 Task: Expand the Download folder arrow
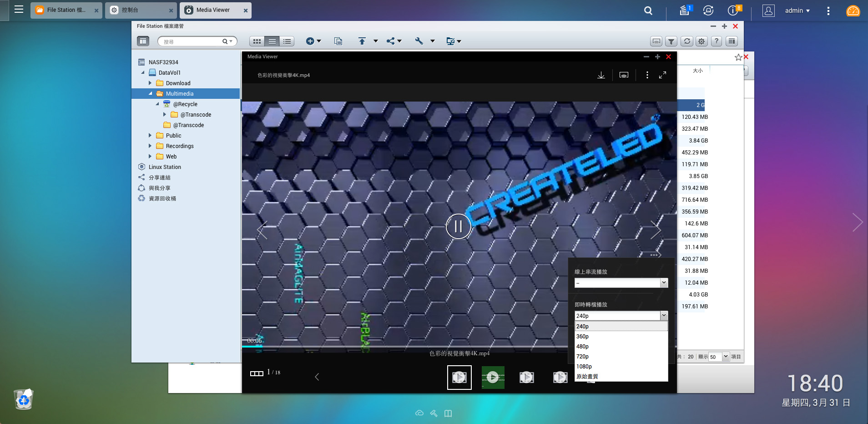(150, 83)
